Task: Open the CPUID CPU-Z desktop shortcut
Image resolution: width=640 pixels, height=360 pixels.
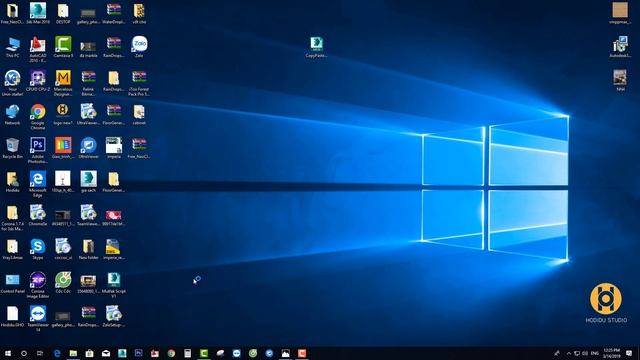Action: coord(38,81)
